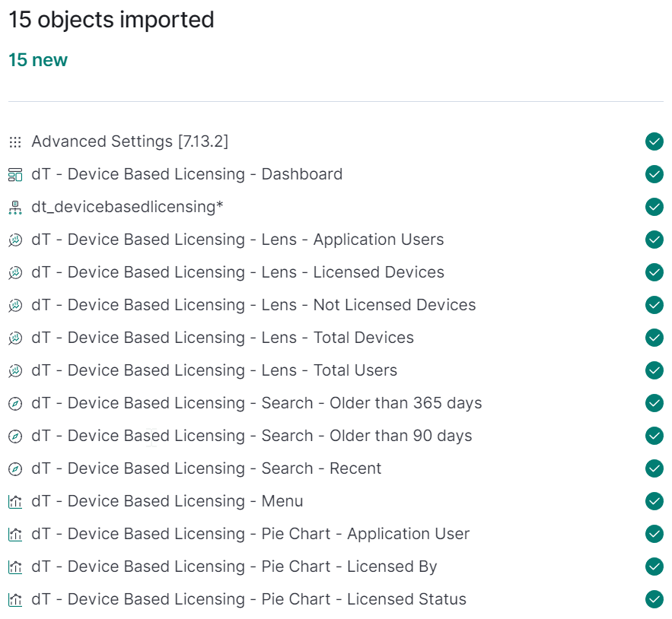
Task: Click the Lens icon for Total Devices
Action: click(x=14, y=338)
